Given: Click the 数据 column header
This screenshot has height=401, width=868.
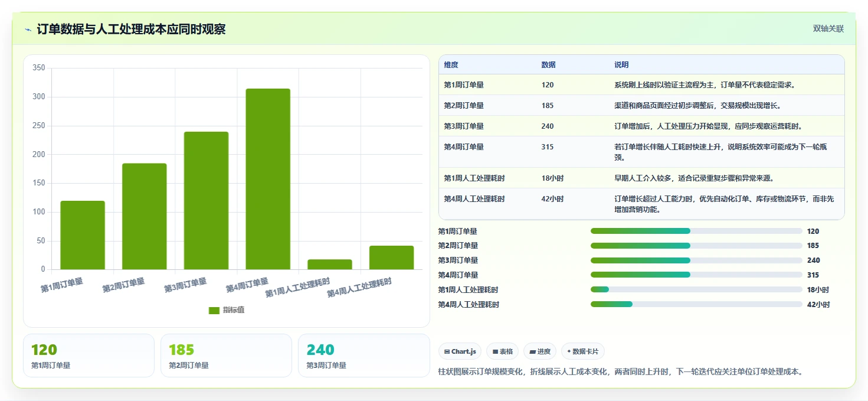Looking at the screenshot, I should 548,65.
